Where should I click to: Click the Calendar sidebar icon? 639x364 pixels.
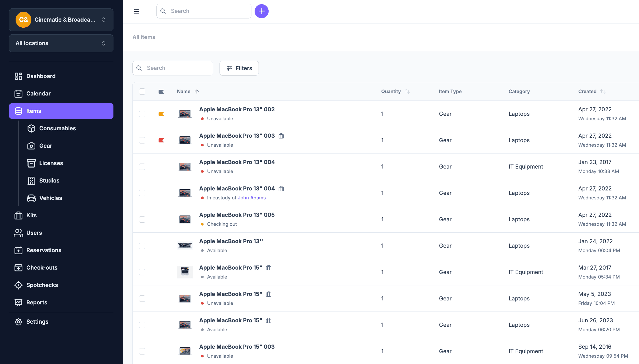click(18, 94)
